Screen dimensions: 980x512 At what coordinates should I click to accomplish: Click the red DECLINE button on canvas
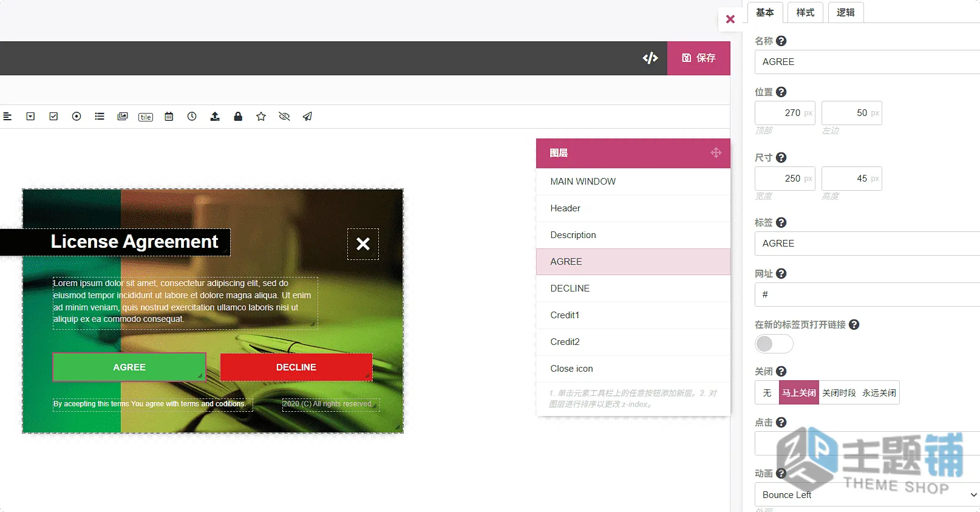[296, 367]
